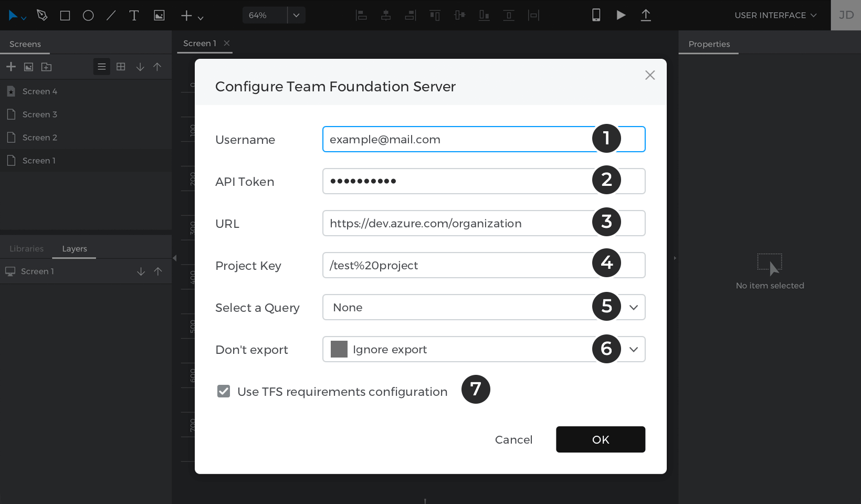
Task: Align items vertical middle
Action: [459, 15]
